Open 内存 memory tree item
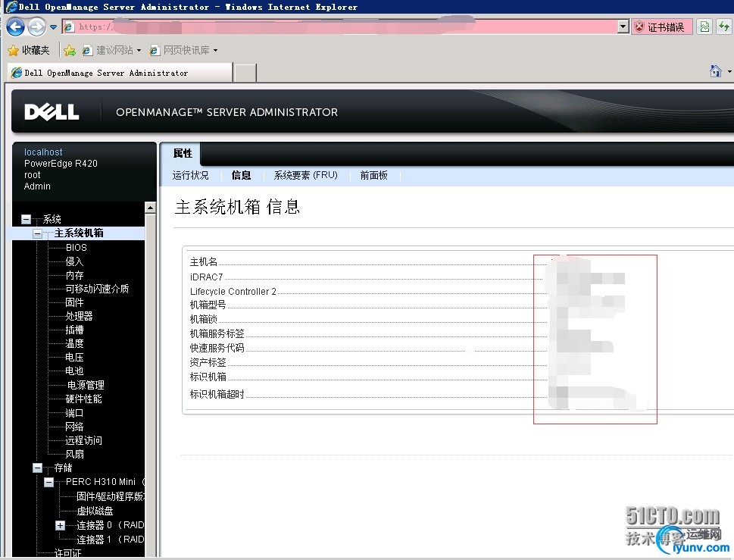 click(x=74, y=275)
